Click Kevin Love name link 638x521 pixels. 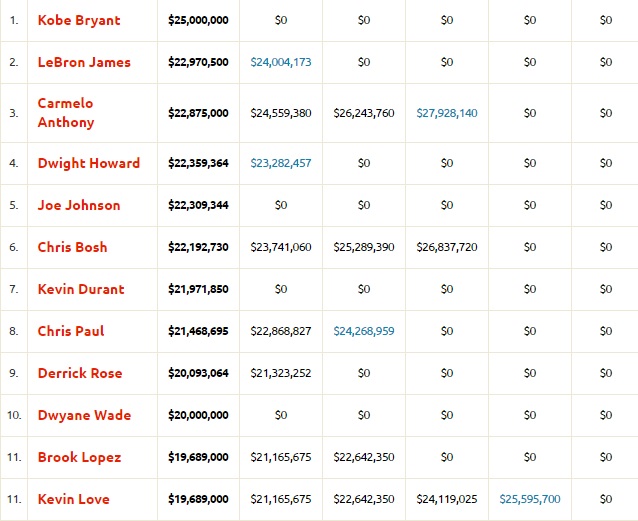click(x=74, y=499)
